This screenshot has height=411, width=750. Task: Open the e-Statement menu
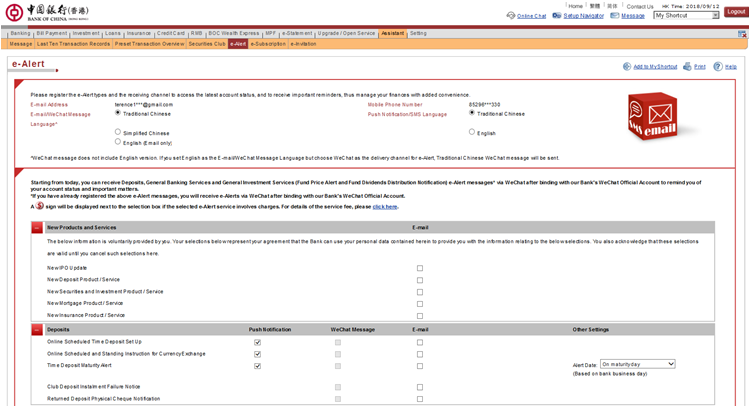[x=297, y=33]
